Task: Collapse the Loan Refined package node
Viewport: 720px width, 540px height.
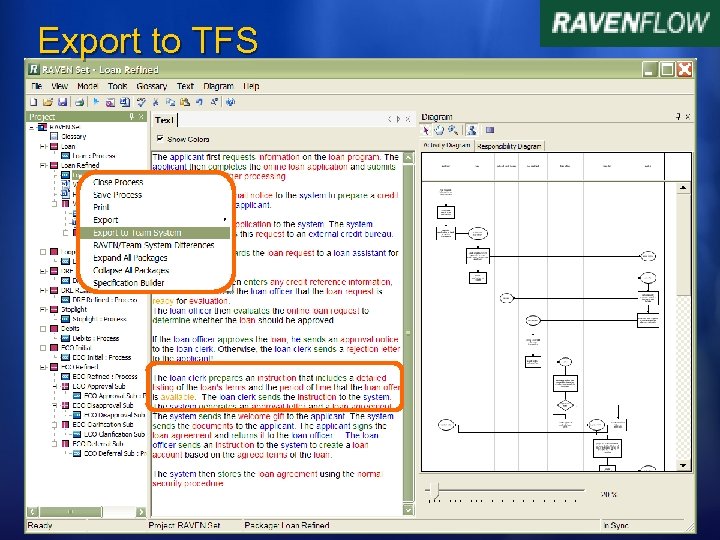Action: (x=43, y=165)
